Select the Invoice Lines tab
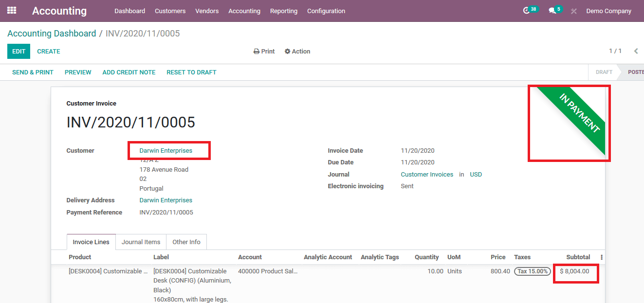This screenshot has height=303, width=644. [91, 242]
